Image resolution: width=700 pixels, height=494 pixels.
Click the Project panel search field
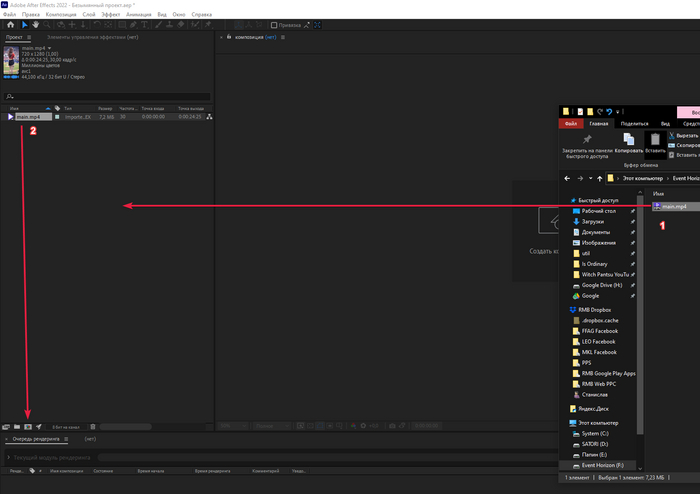(x=107, y=96)
